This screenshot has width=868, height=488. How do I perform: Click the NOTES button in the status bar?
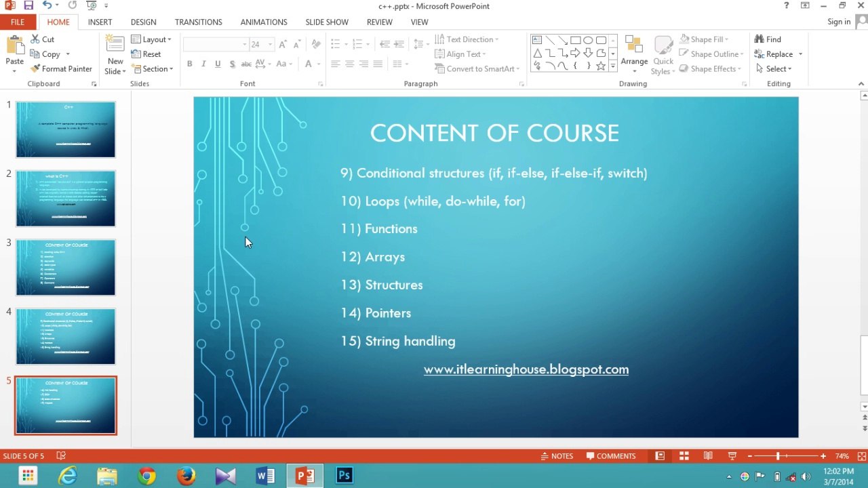click(x=557, y=456)
